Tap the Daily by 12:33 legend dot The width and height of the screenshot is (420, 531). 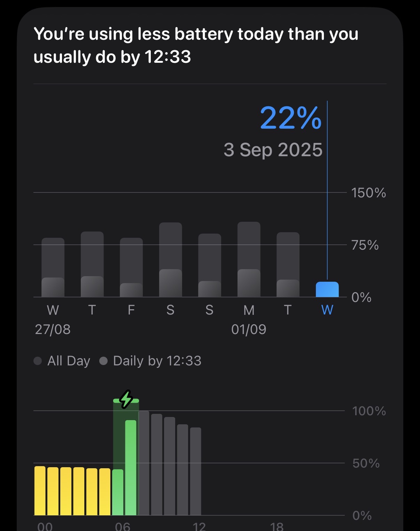[x=103, y=361]
